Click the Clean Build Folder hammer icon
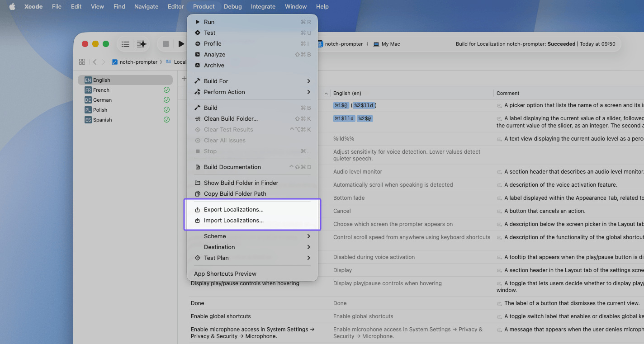 click(x=197, y=118)
